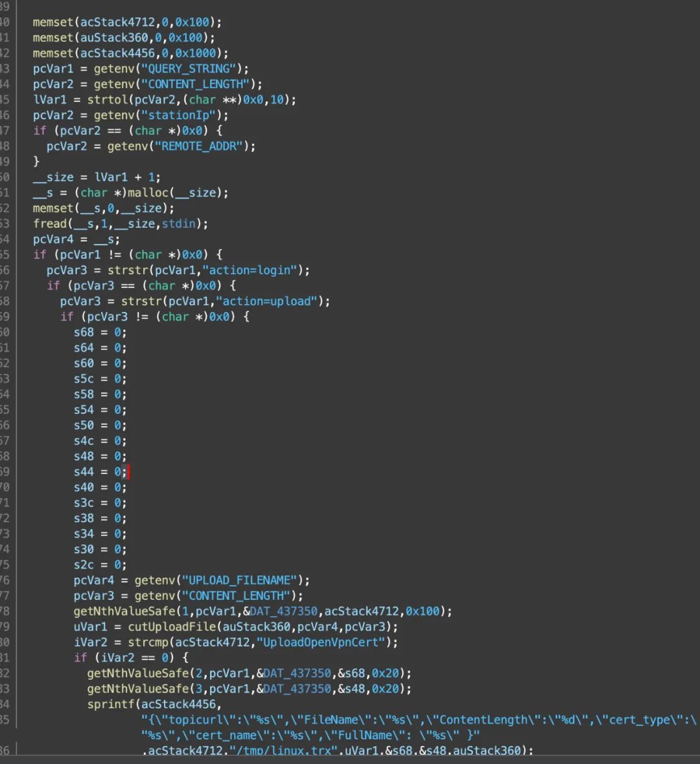Click the s3c = 0 assignment line

pyautogui.click(x=100, y=503)
